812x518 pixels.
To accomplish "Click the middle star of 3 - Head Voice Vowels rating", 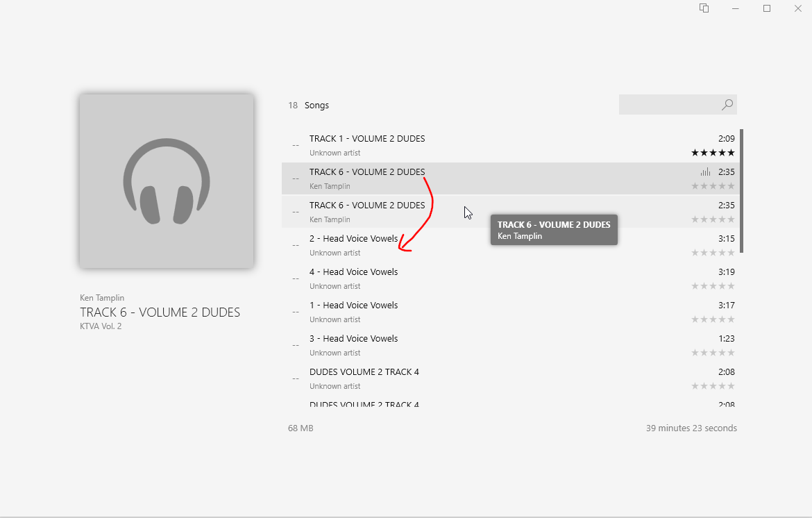I will [x=713, y=352].
